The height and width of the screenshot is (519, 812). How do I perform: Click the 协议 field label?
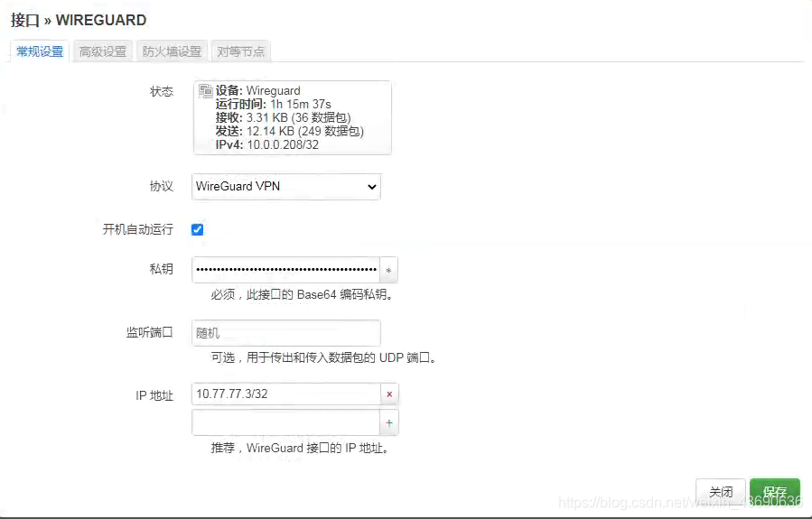[161, 186]
